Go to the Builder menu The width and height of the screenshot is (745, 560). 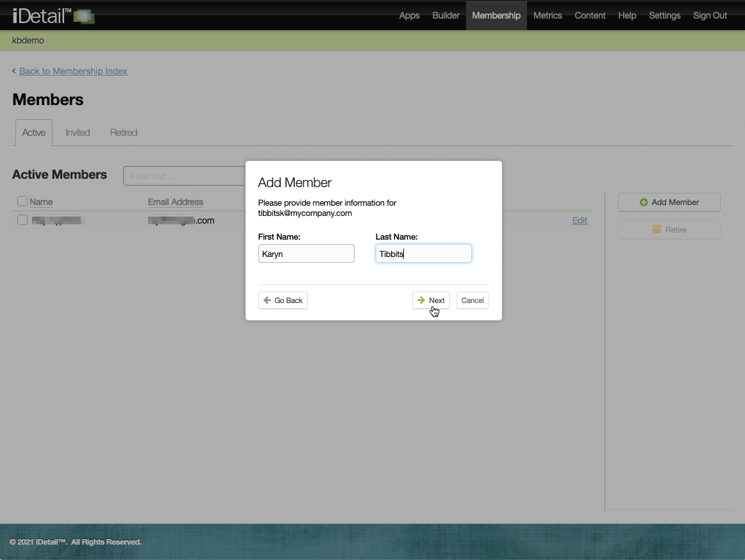pos(446,15)
